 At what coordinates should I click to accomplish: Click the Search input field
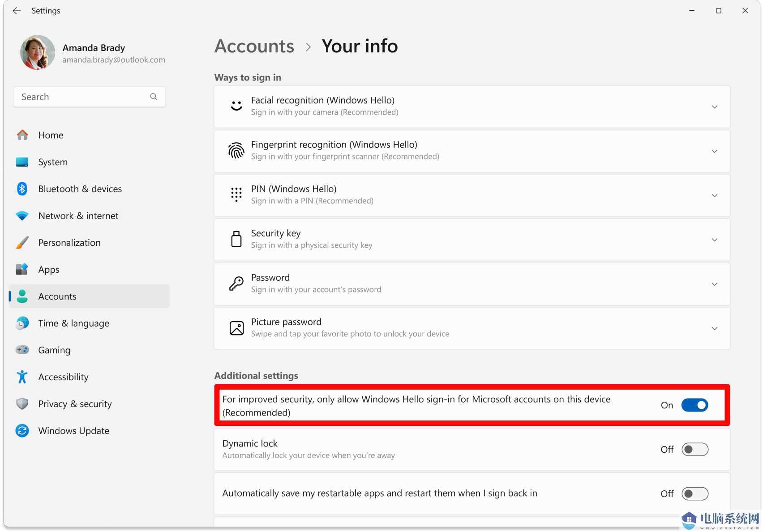(x=90, y=97)
